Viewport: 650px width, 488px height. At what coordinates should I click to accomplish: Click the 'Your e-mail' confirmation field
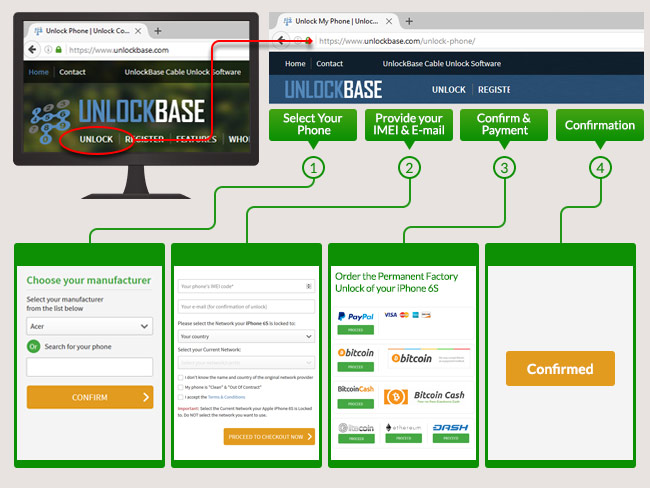pyautogui.click(x=246, y=307)
